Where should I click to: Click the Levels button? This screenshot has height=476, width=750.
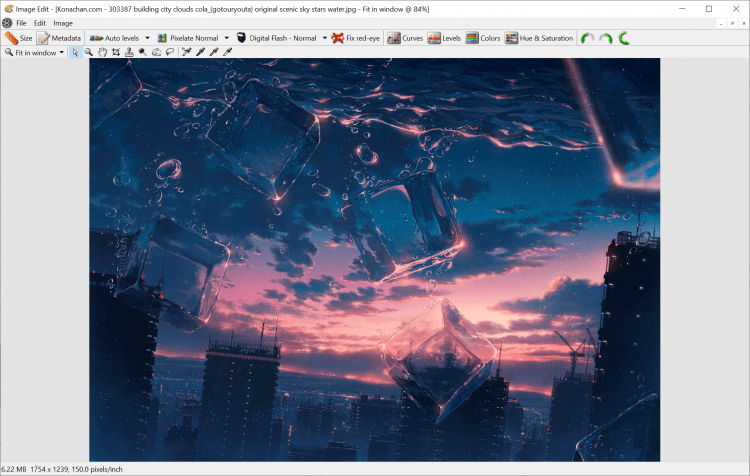click(444, 38)
